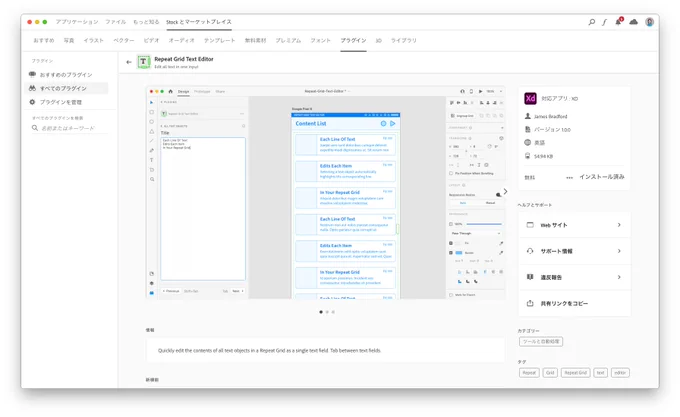Click the おすすめのプラグイン sidebar icon
The image size is (680, 417).
click(33, 74)
